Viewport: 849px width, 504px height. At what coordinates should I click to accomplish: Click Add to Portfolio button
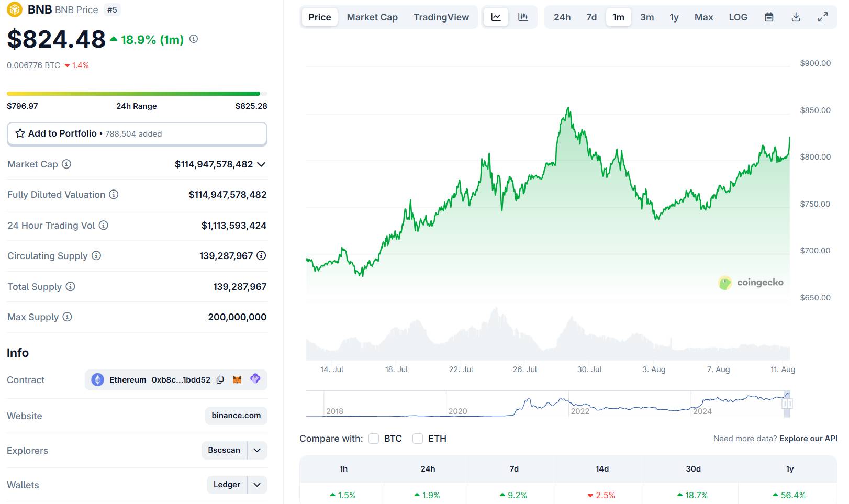[x=137, y=134]
